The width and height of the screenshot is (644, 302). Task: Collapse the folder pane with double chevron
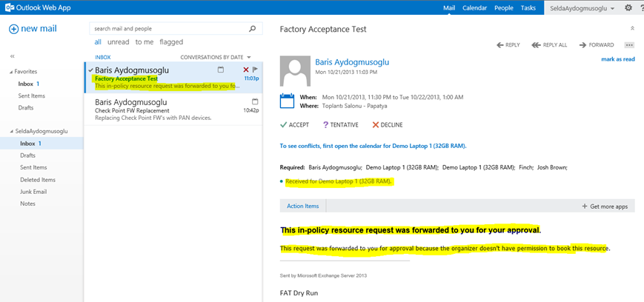(13, 56)
